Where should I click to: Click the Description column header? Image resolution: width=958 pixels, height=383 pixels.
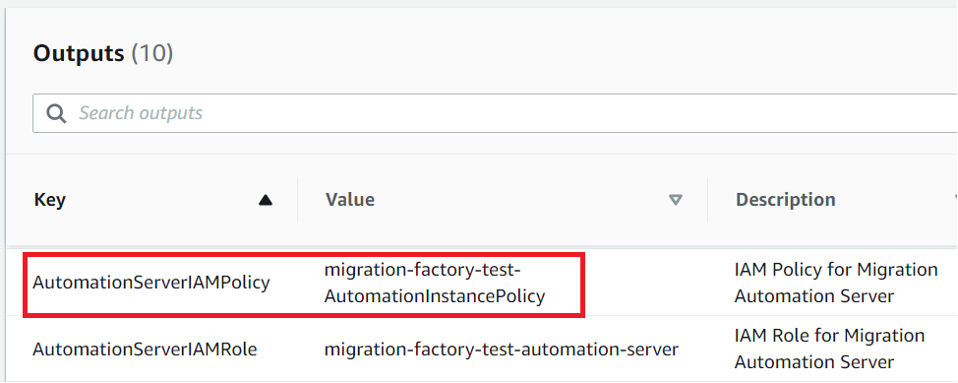pos(785,200)
